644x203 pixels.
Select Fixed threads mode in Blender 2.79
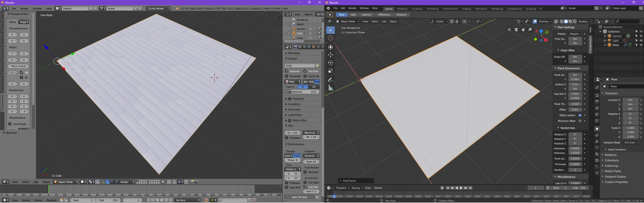point(297,156)
